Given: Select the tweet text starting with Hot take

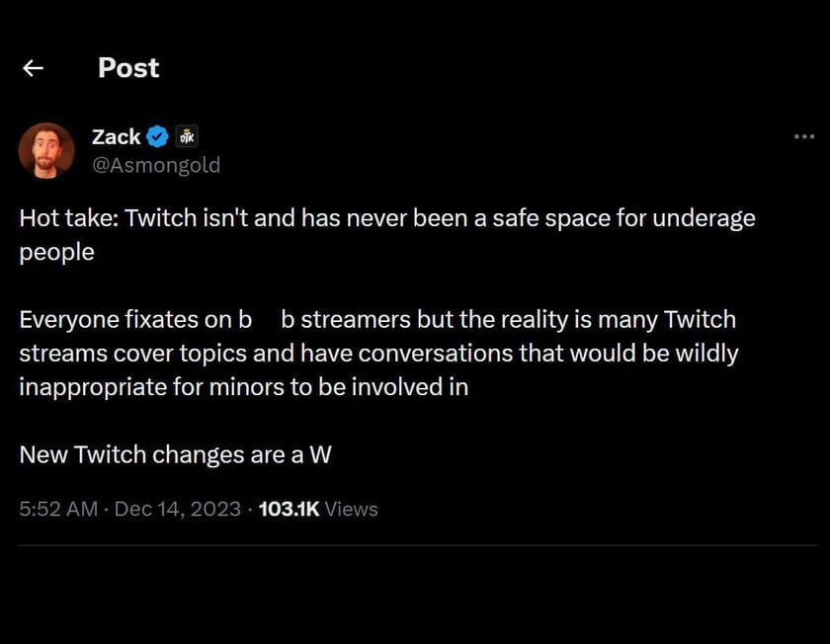Looking at the screenshot, I should (x=385, y=234).
